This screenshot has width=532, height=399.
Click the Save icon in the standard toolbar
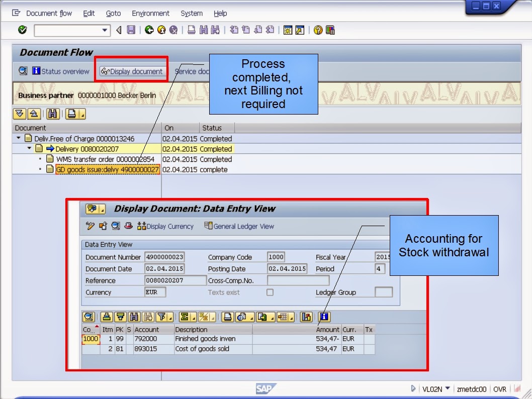click(131, 30)
